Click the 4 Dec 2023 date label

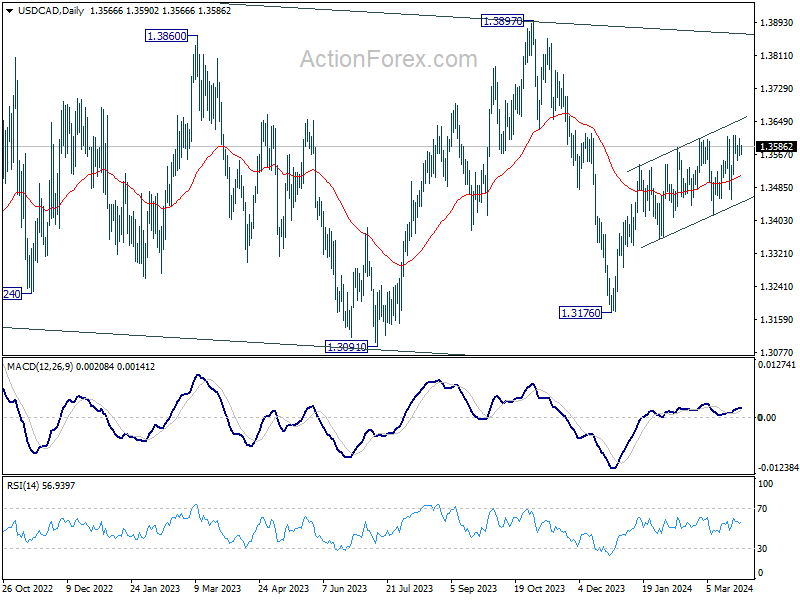click(602, 588)
